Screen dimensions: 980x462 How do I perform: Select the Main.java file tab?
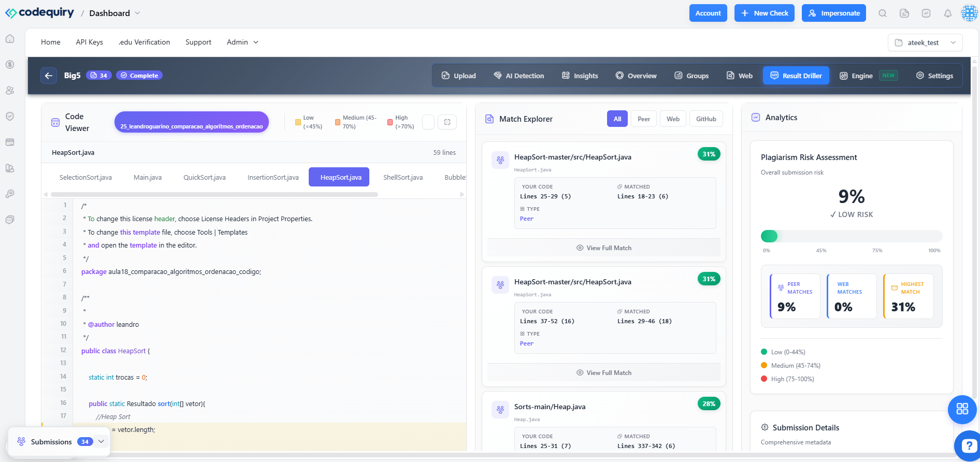click(x=148, y=177)
